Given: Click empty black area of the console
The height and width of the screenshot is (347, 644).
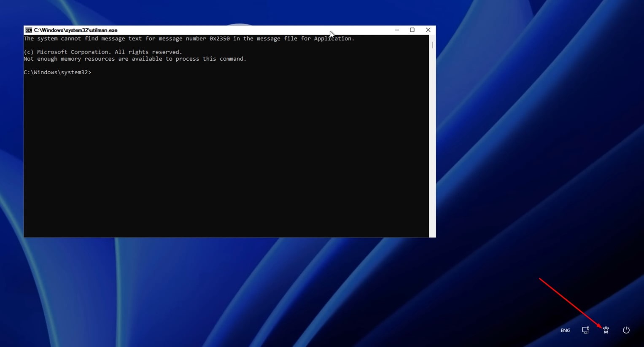Looking at the screenshot, I should [x=211, y=160].
